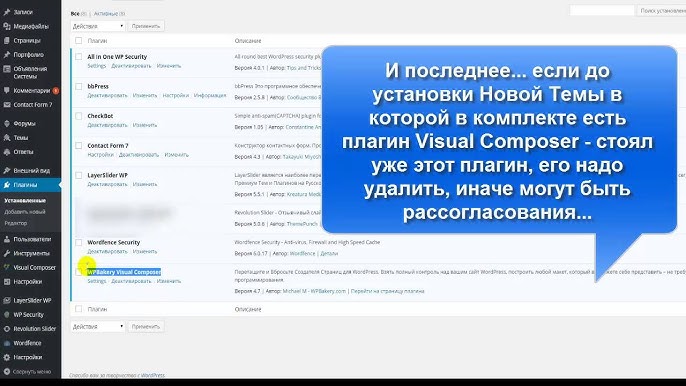Deactivate the CheckBot plugin
The height and width of the screenshot is (386, 686).
(107, 125)
